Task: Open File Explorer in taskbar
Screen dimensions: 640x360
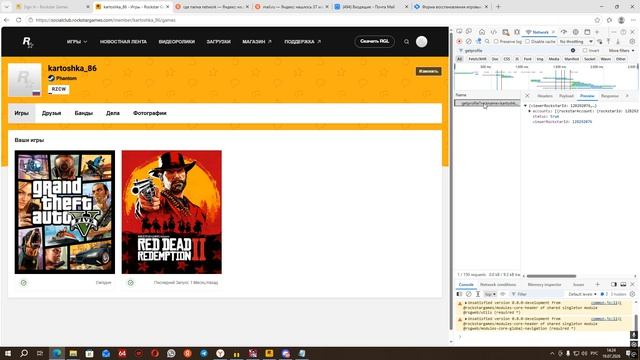Action: click(73, 353)
